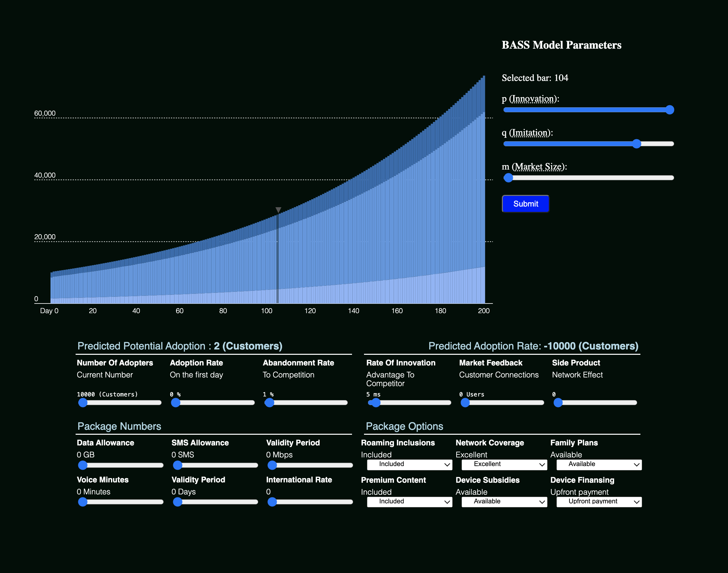Click the '5 ms' value label

[x=373, y=394]
